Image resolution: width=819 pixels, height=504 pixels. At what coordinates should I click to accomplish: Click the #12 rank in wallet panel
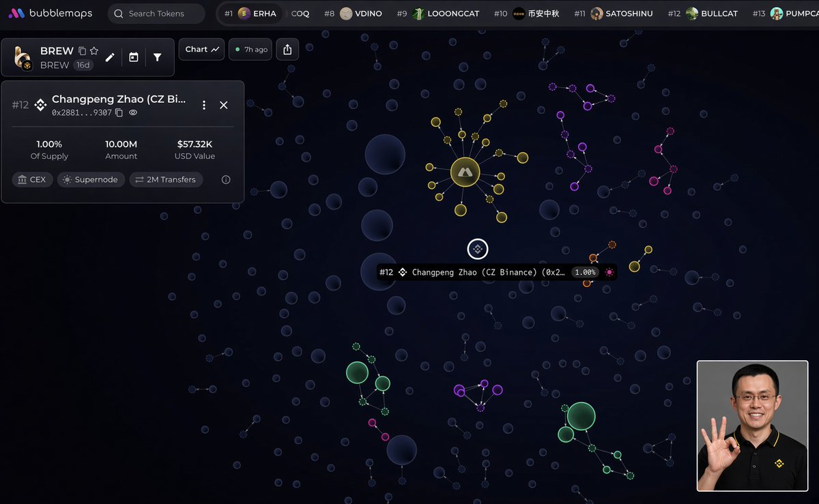coord(20,105)
